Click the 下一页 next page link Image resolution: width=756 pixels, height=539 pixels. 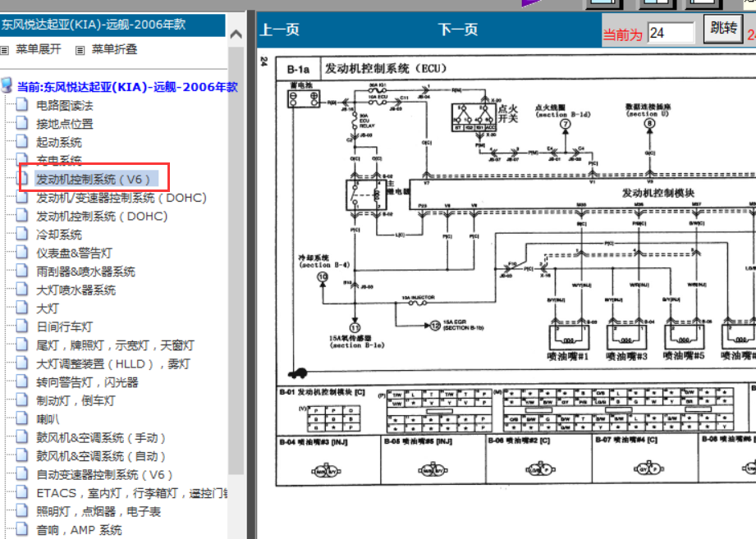pos(457,30)
